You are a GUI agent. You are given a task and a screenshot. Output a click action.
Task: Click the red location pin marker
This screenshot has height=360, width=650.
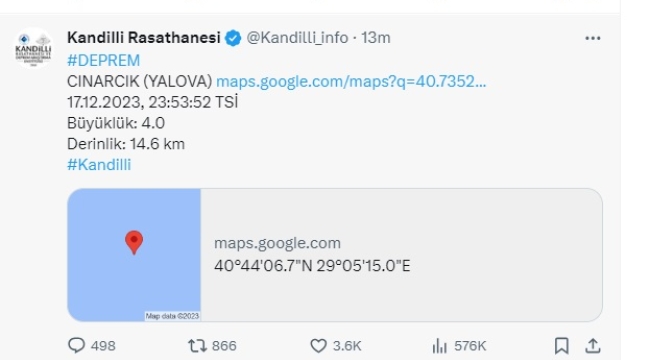click(x=134, y=242)
